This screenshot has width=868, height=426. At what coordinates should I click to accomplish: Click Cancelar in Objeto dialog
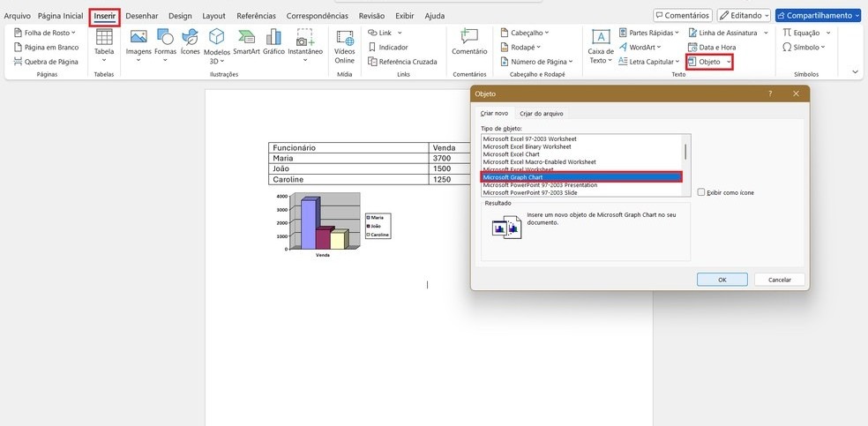(780, 280)
